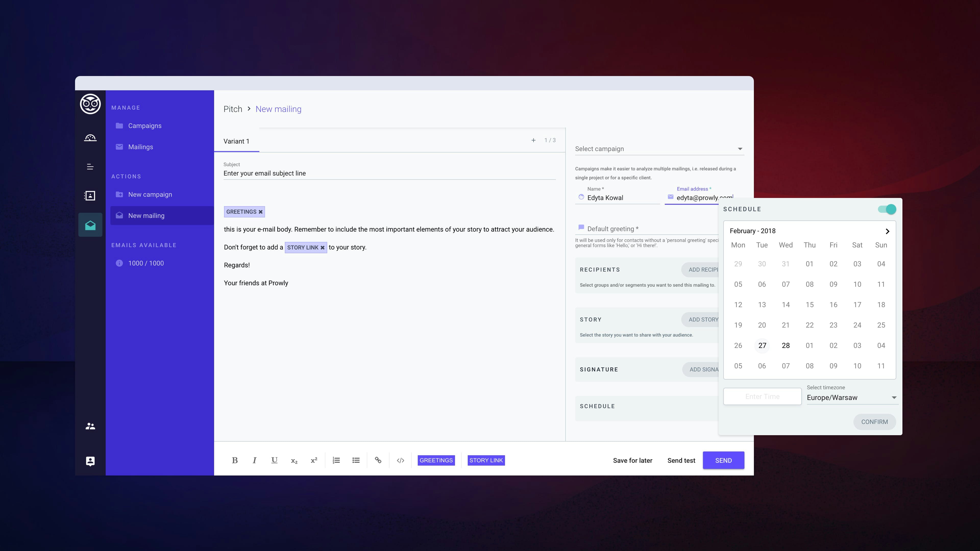Click the ADD RECIPIENTS button
This screenshot has height=551, width=980.
700,270
